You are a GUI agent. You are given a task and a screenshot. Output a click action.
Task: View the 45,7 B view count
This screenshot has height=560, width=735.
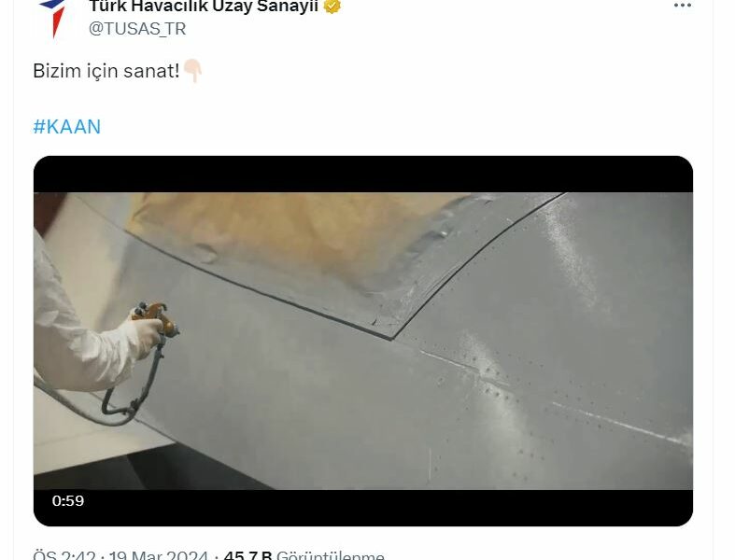pos(248,555)
